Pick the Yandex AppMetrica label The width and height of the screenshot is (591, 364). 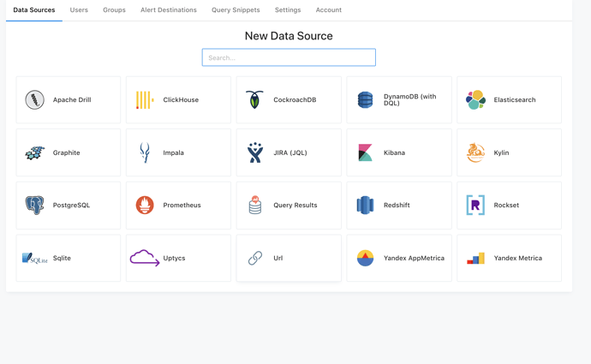(414, 258)
